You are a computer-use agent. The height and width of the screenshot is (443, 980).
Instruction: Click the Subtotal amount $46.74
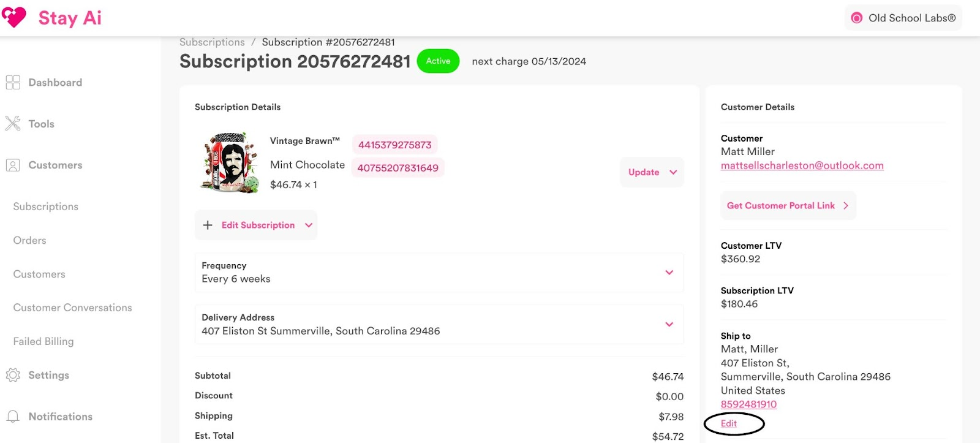pos(668,376)
